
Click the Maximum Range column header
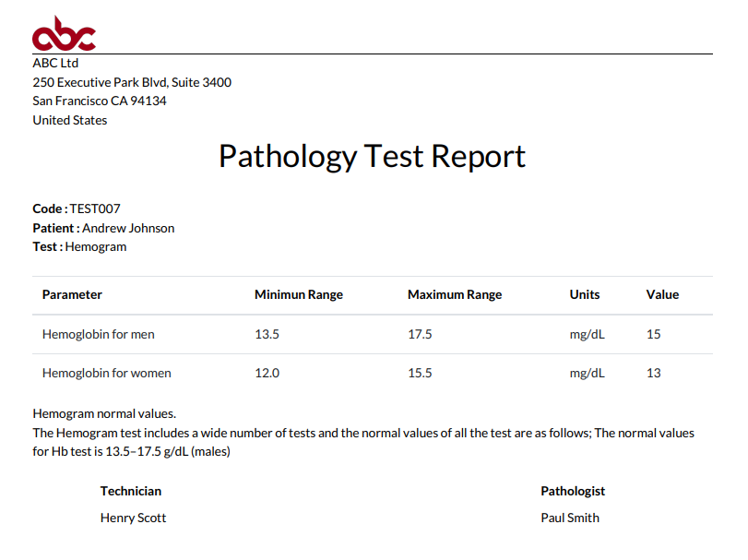click(455, 295)
